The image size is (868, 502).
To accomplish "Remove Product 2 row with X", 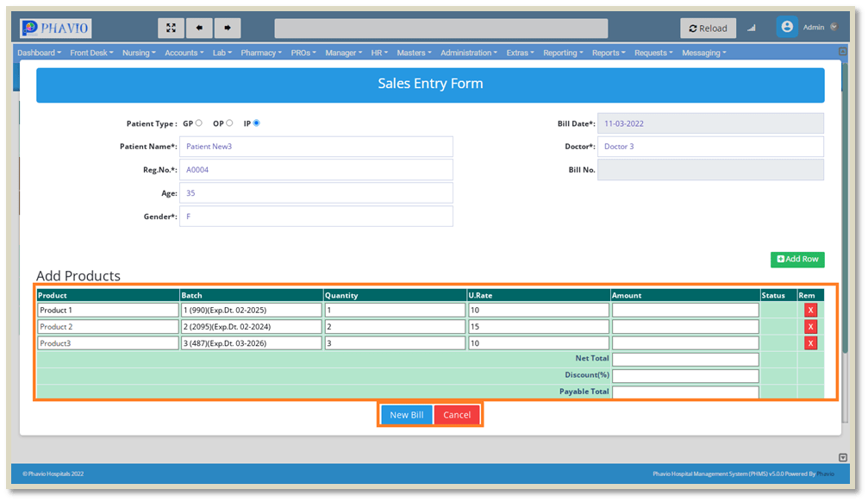I will click(810, 327).
